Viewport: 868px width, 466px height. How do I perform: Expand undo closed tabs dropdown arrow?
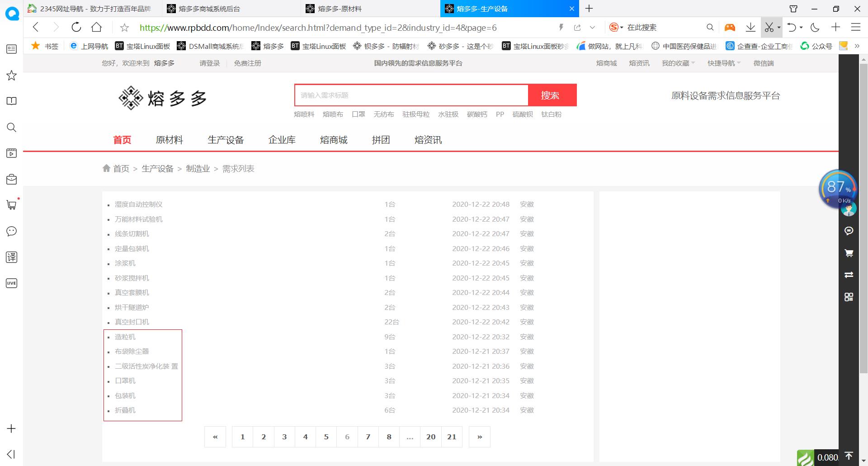(801, 28)
